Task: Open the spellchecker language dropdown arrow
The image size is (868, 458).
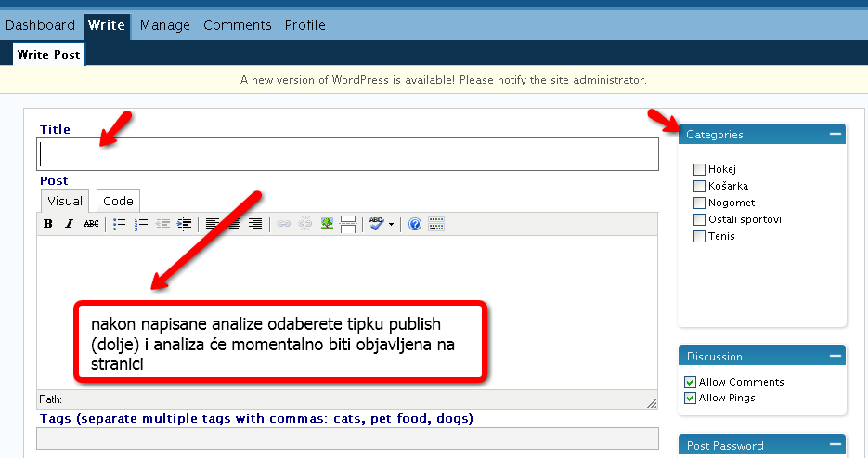Action: point(392,224)
